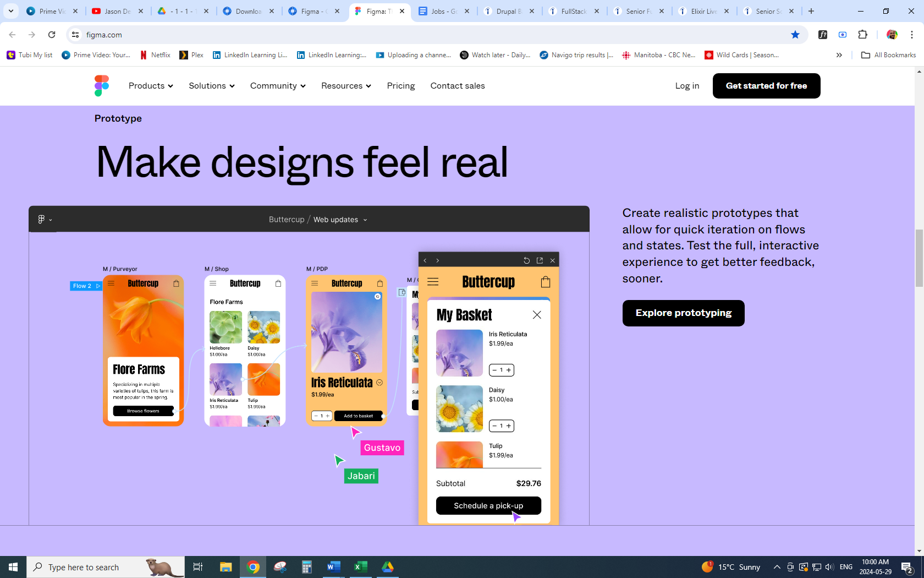Image resolution: width=924 pixels, height=578 pixels.
Task: Click Get started for free button
Action: 766,86
